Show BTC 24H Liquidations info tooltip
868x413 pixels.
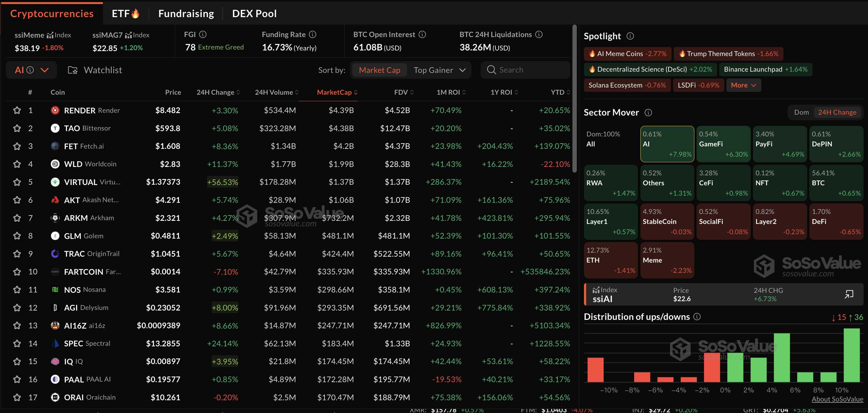539,34
